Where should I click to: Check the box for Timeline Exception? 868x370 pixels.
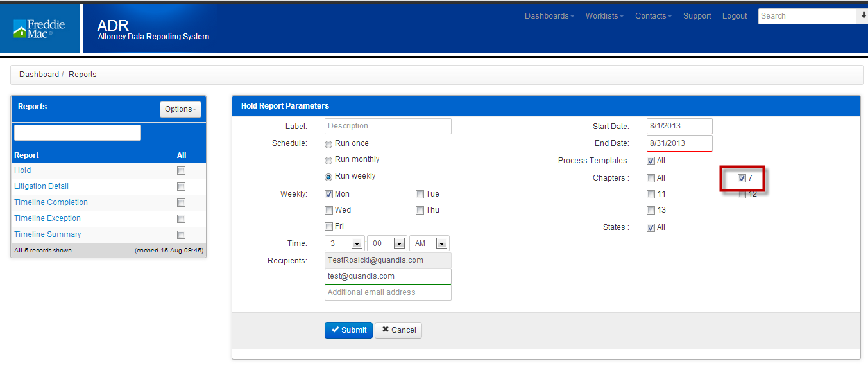[x=182, y=219]
